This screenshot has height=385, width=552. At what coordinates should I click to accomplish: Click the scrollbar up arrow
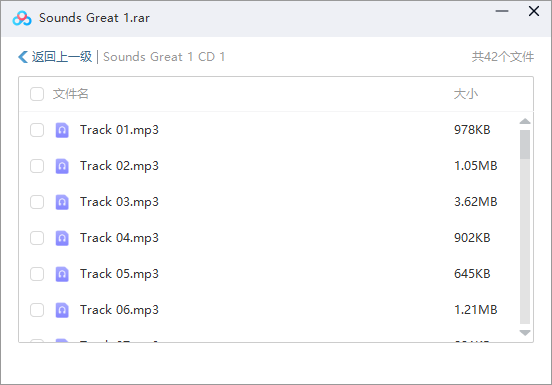point(525,121)
